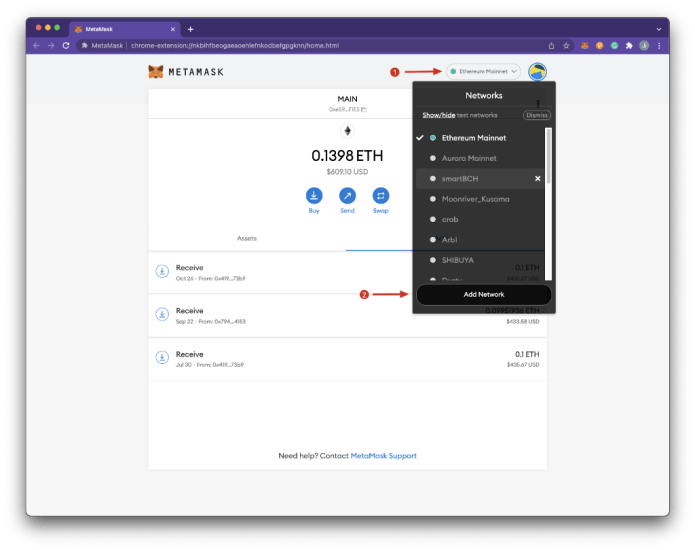Go forward in browser
Image resolution: width=695 pixels, height=550 pixels.
[51, 46]
